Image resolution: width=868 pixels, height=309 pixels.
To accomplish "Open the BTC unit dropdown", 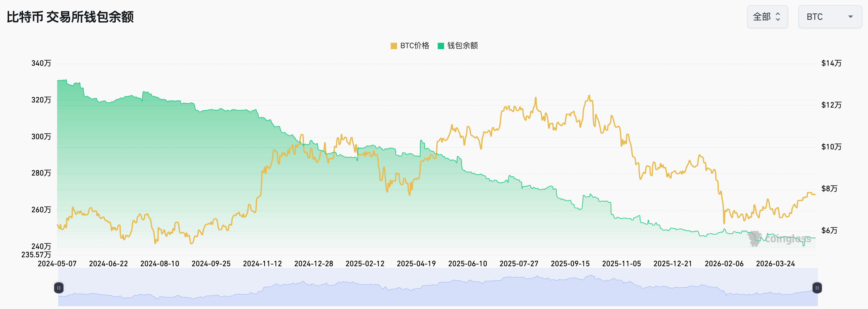I will click(829, 17).
